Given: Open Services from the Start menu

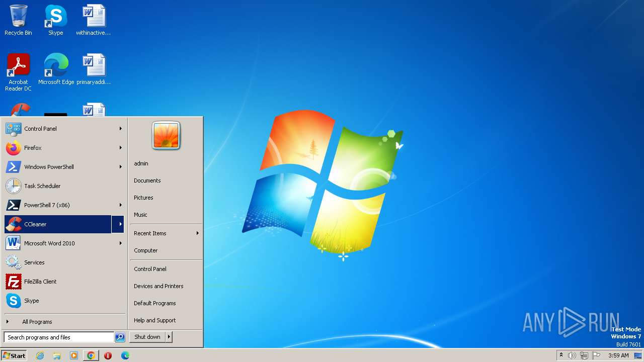Looking at the screenshot, I should 64,262.
